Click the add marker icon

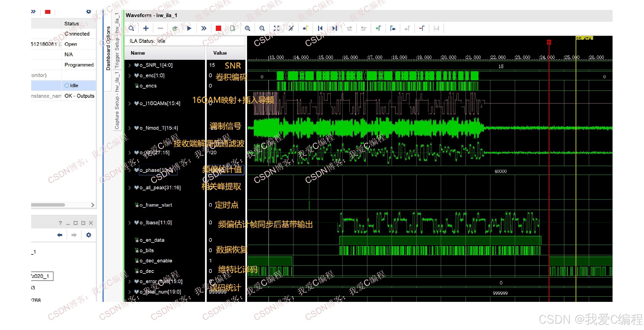[378, 28]
